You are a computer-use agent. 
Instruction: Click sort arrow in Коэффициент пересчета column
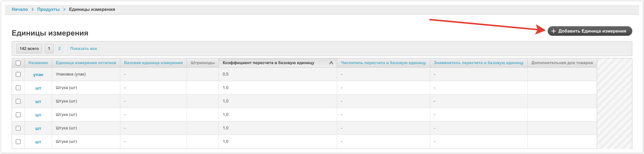click(x=331, y=63)
